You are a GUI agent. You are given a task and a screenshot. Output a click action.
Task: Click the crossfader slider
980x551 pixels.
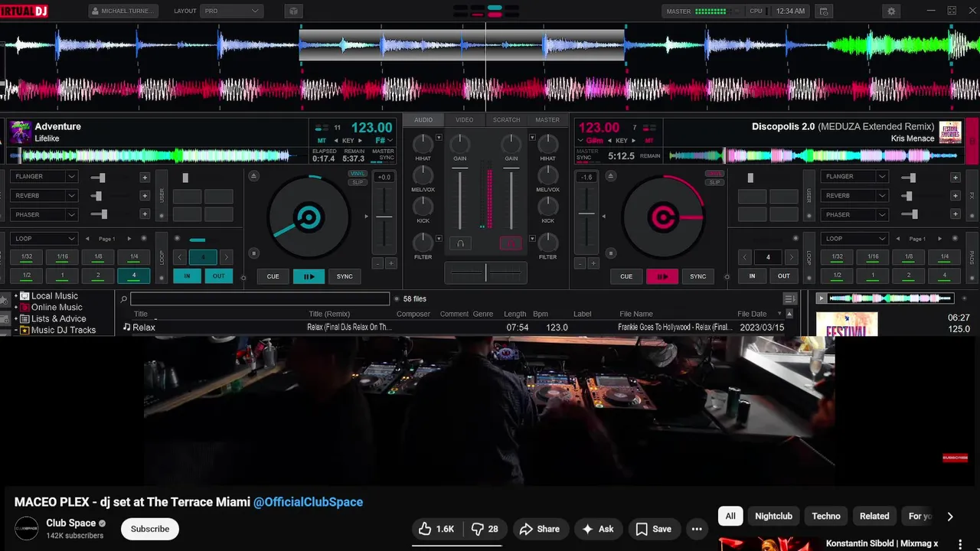pyautogui.click(x=485, y=272)
